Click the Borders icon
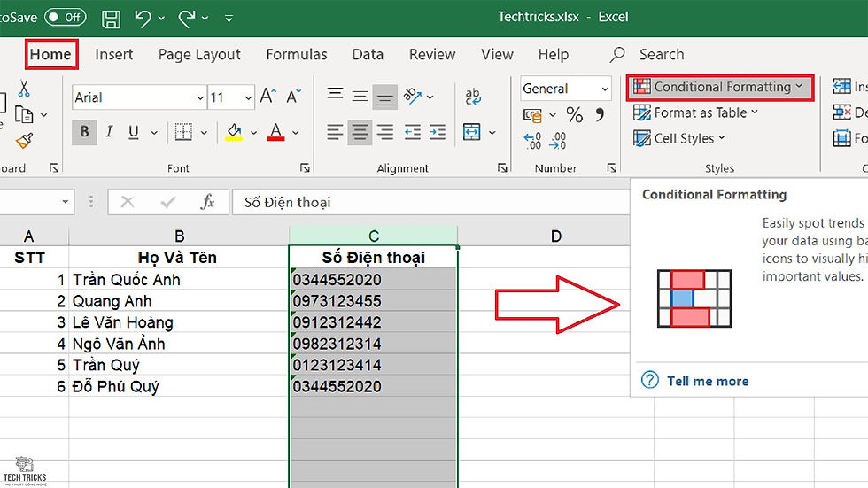The image size is (868, 488). click(183, 132)
